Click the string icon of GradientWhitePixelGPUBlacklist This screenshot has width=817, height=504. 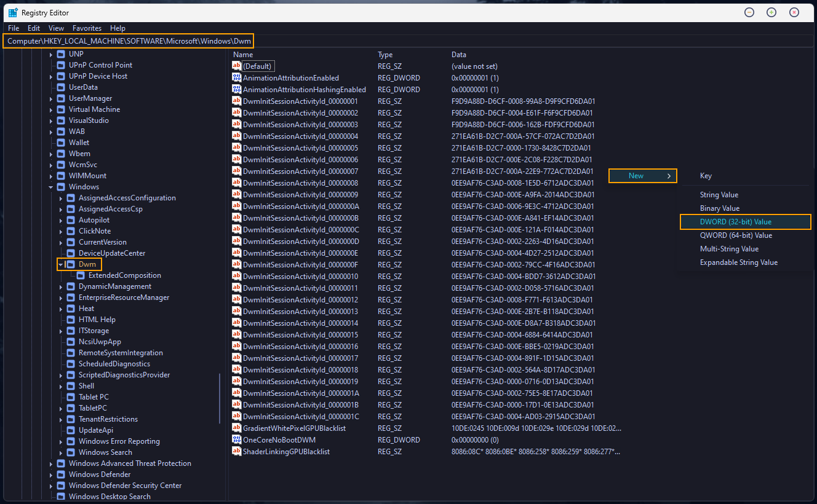[x=237, y=428]
